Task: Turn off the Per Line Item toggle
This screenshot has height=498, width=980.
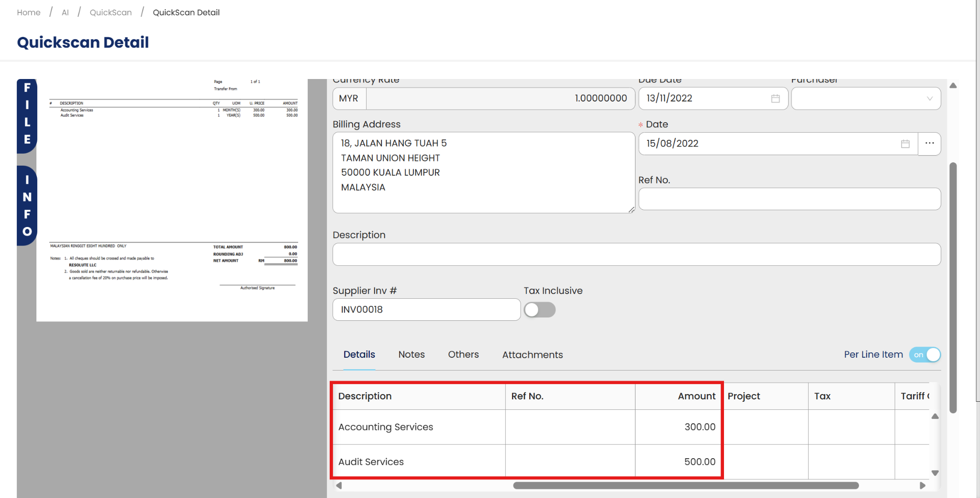Action: tap(924, 355)
